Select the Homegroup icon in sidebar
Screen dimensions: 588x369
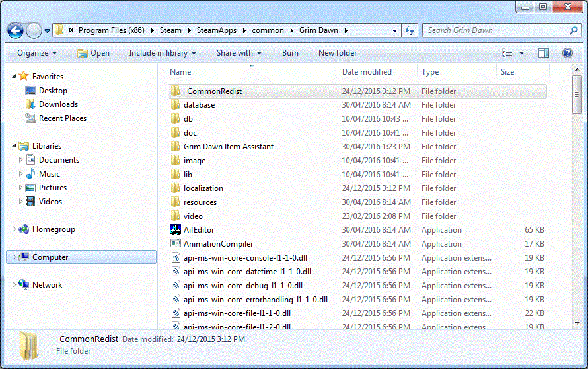[x=24, y=229]
